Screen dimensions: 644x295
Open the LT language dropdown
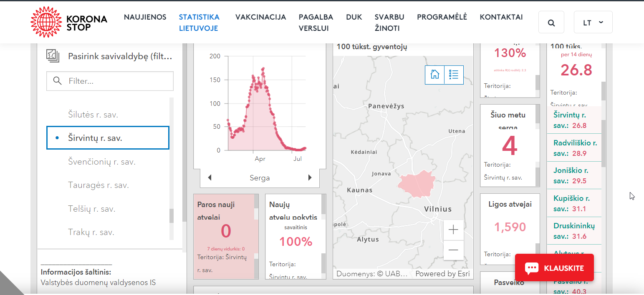(x=593, y=22)
